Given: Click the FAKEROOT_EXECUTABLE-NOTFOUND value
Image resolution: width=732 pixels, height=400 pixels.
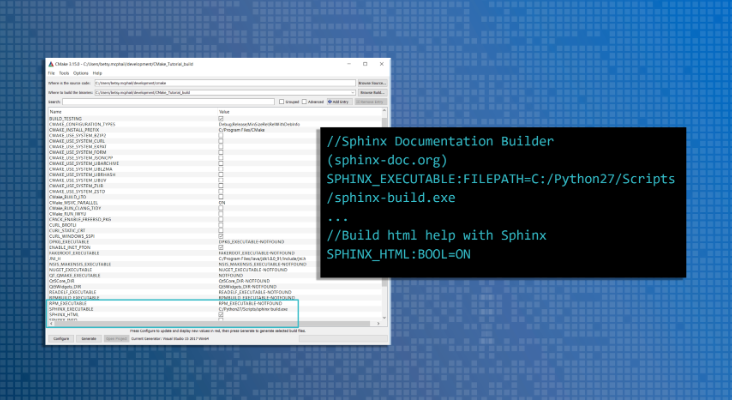Looking at the screenshot, I should click(x=257, y=253).
